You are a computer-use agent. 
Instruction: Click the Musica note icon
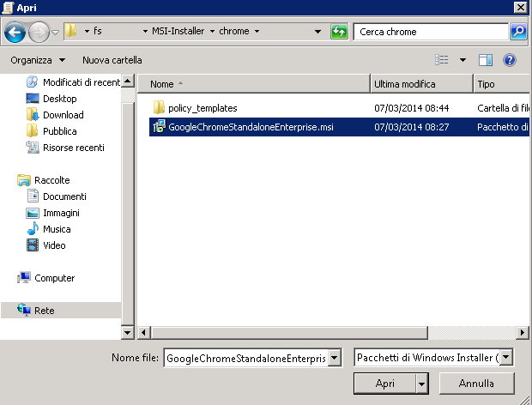tap(33, 228)
